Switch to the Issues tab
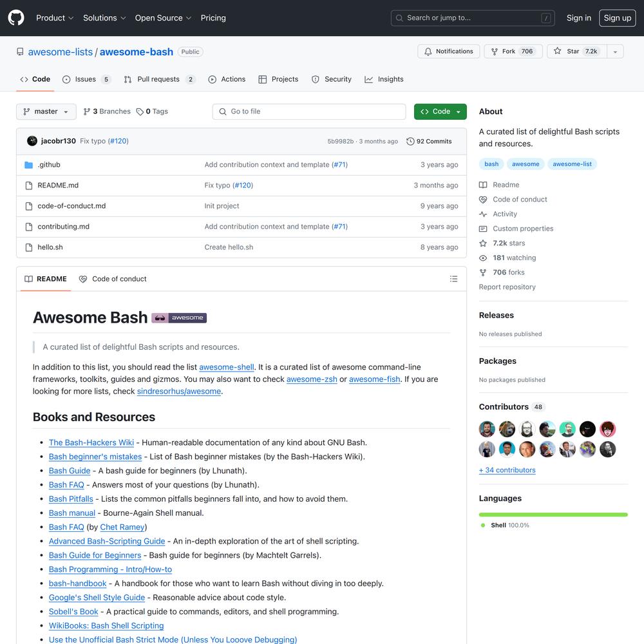This screenshot has height=644, width=644. (x=86, y=79)
